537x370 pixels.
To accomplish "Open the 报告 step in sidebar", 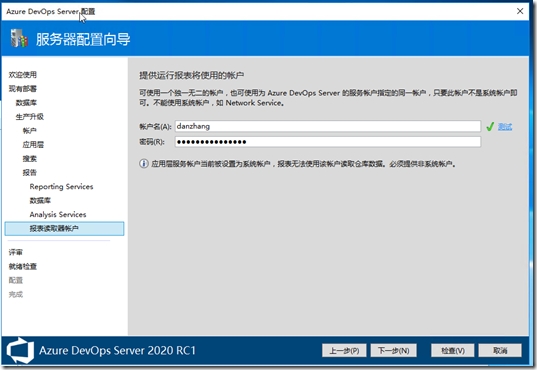I will pyautogui.click(x=29, y=173).
